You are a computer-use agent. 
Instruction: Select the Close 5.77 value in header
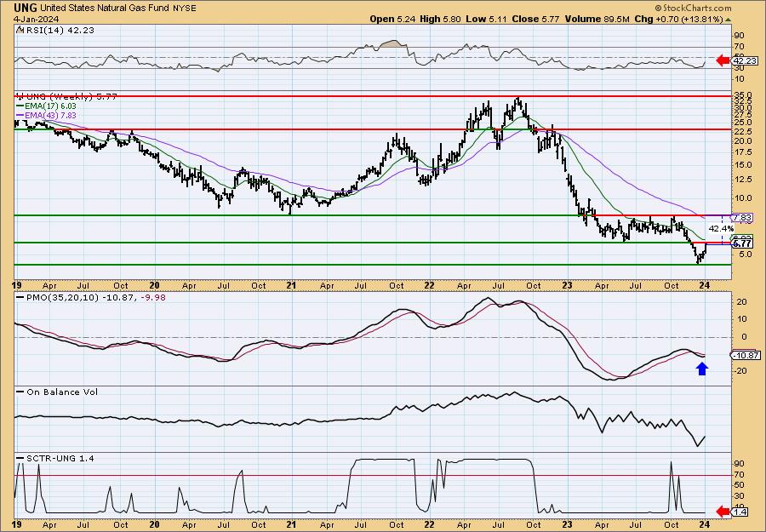pos(536,19)
